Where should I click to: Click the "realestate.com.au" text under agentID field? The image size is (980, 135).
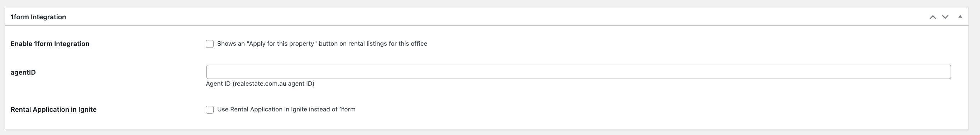260,84
